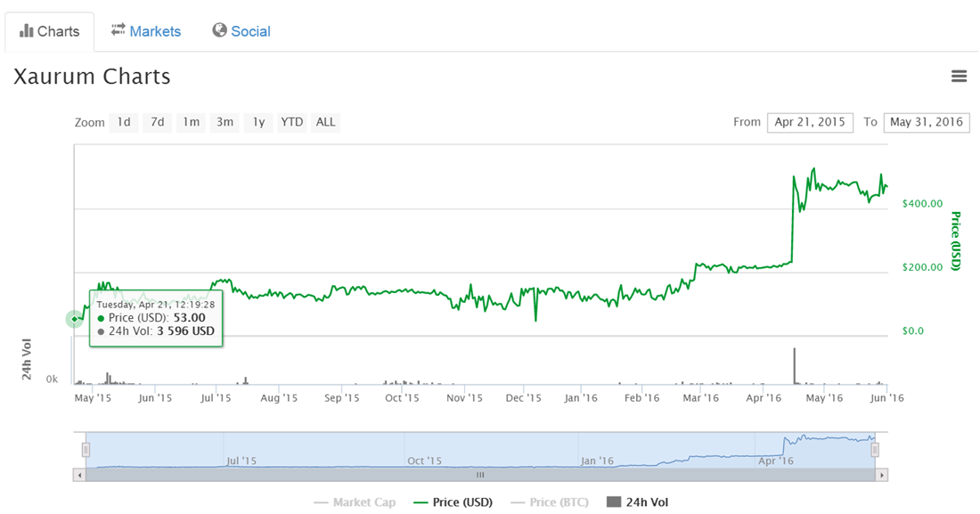Image resolution: width=980 pixels, height=514 pixels.
Task: Select the YTD zoom option
Action: pyautogui.click(x=291, y=122)
